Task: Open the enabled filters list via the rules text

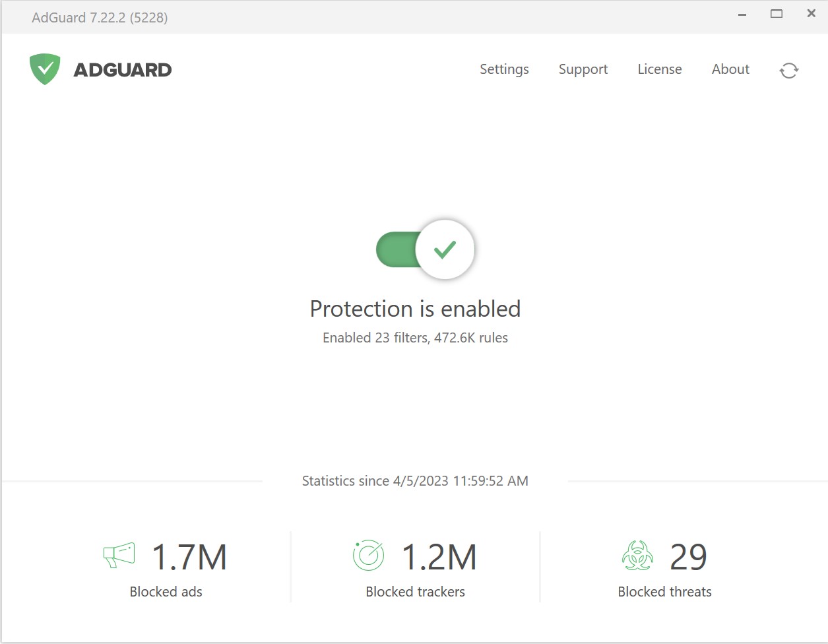Action: pyautogui.click(x=415, y=337)
